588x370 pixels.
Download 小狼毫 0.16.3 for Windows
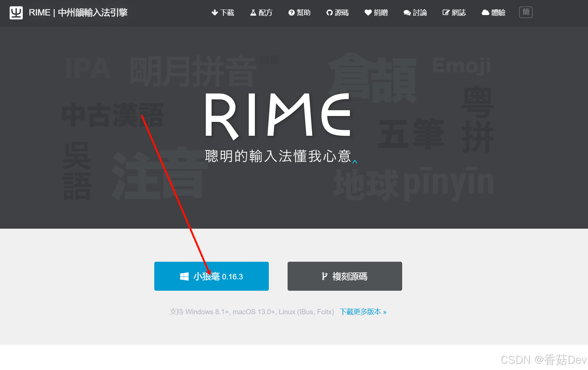[212, 276]
